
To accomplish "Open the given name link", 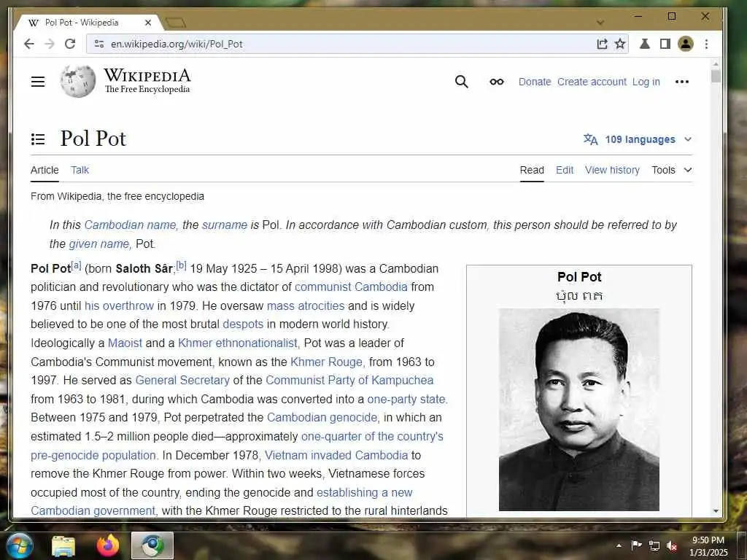I will pos(100,244).
